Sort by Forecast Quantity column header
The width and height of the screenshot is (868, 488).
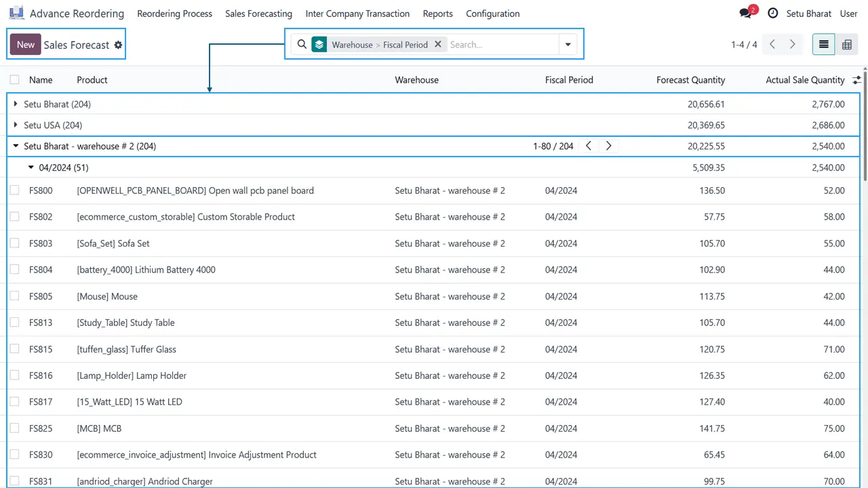tap(690, 80)
